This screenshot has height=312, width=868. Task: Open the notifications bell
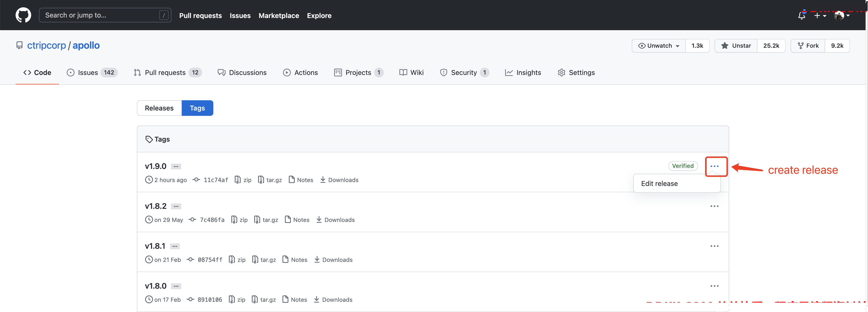[802, 16]
